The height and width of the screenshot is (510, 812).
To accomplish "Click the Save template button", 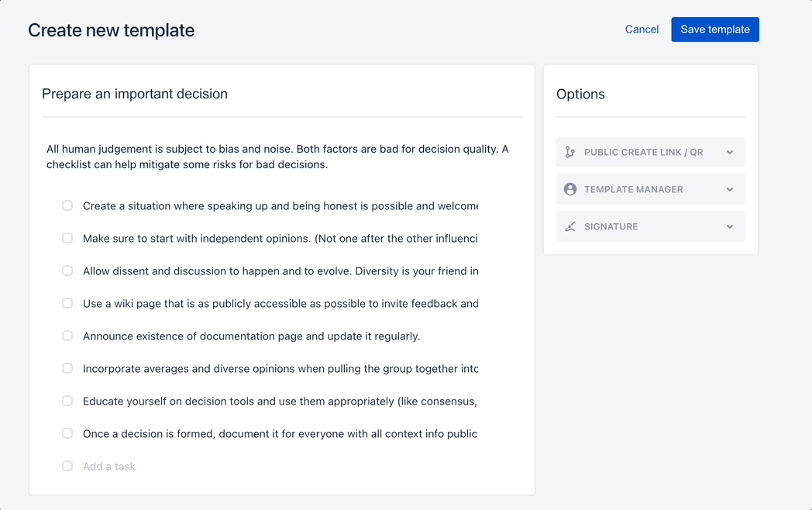I will click(715, 29).
